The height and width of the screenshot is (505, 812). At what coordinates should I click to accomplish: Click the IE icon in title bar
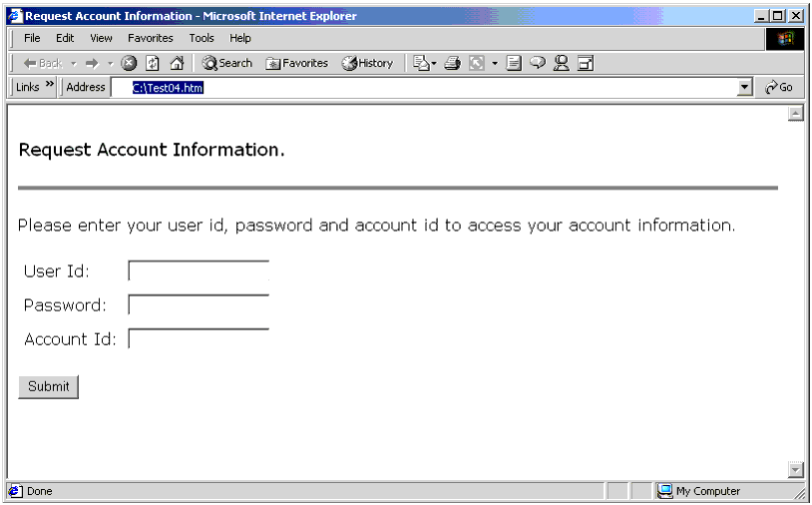tap(16, 16)
